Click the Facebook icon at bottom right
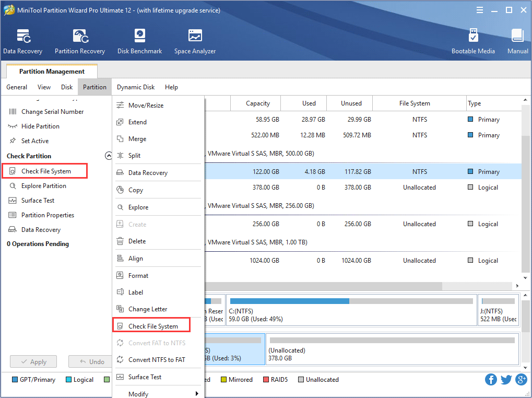532x398 pixels. tap(491, 380)
